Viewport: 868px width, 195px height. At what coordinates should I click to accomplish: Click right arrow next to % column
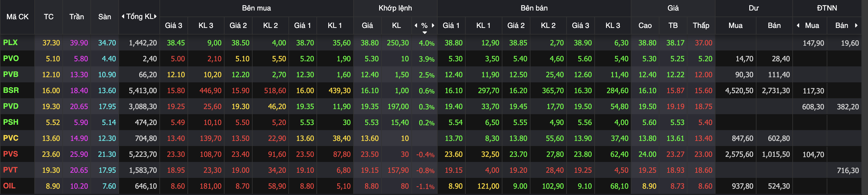pyautogui.click(x=433, y=26)
